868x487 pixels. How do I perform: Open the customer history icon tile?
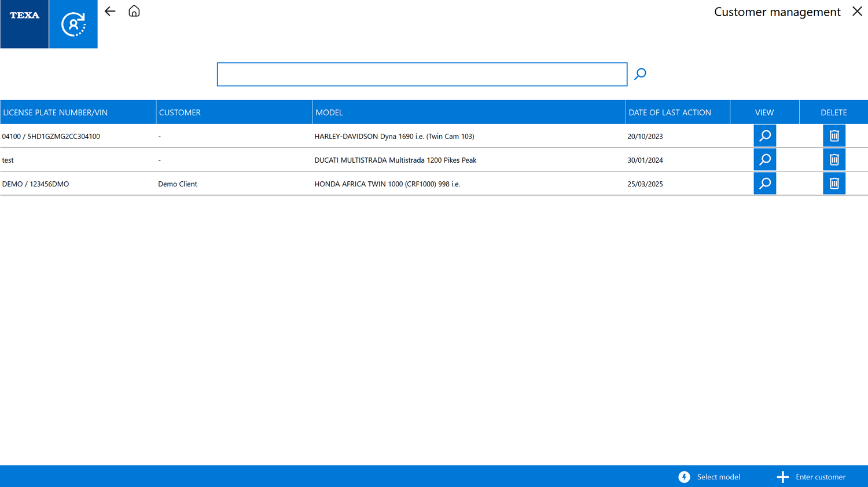73,24
